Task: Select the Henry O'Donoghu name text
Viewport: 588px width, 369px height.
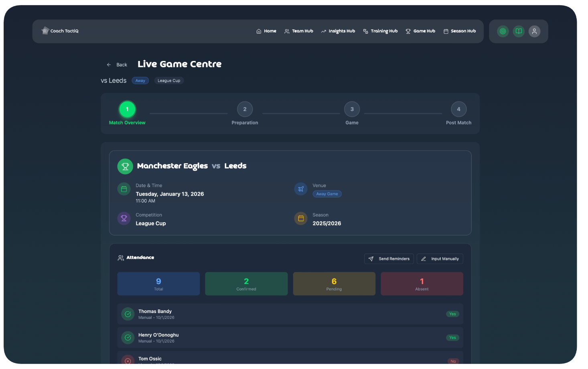Action: click(x=158, y=335)
